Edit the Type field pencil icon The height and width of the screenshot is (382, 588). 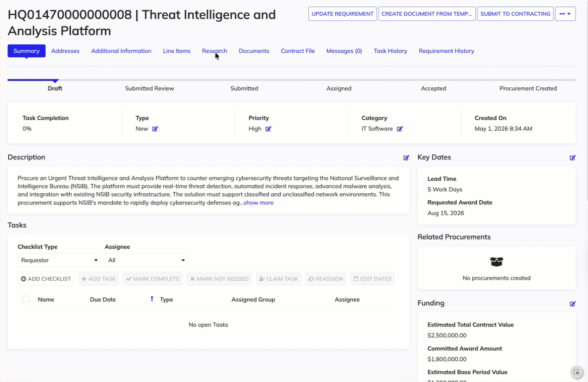[155, 129]
